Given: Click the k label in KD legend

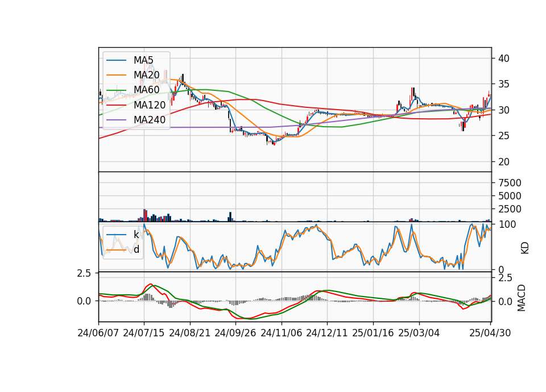Looking at the screenshot, I should click(x=136, y=235).
